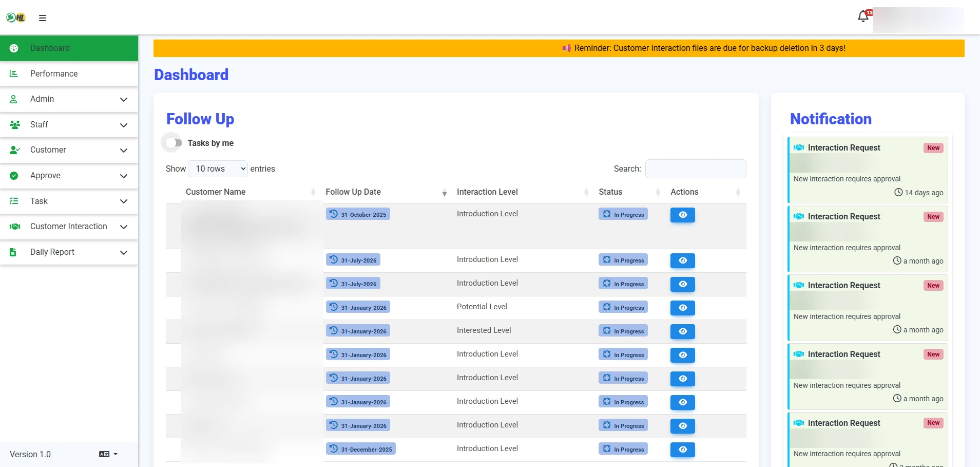980x467 pixels.
Task: Click In Progress badge on Potential Level row
Action: 623,308
